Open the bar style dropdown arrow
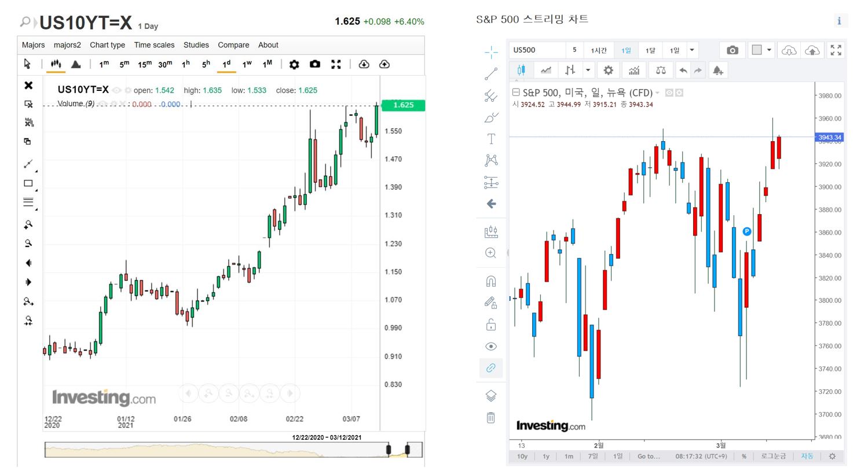868x475 pixels. (x=588, y=71)
